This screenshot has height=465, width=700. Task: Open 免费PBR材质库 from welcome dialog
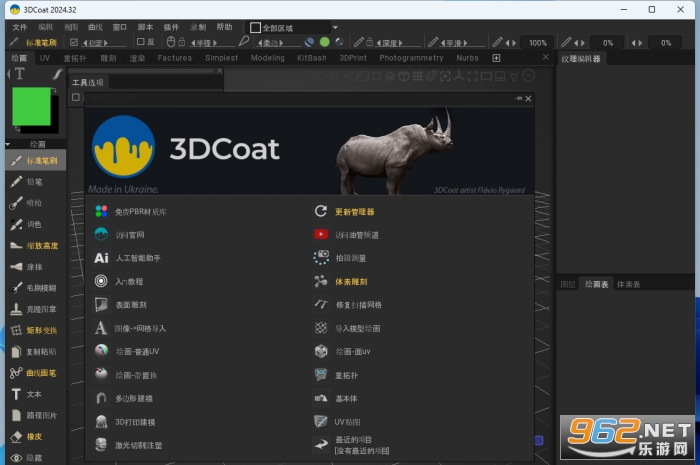tap(130, 212)
